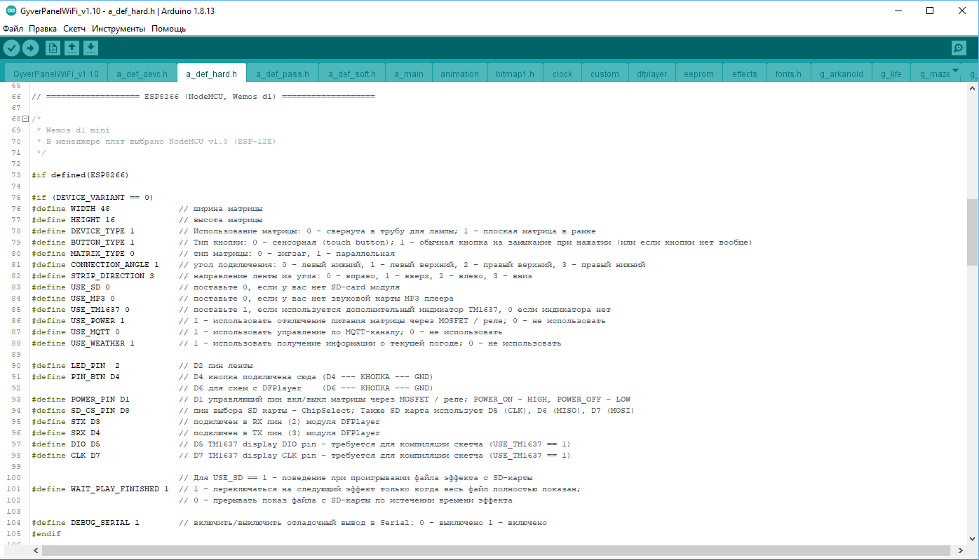The image size is (979, 560).
Task: Switch to the bitmap1.h tab
Action: 515,74
